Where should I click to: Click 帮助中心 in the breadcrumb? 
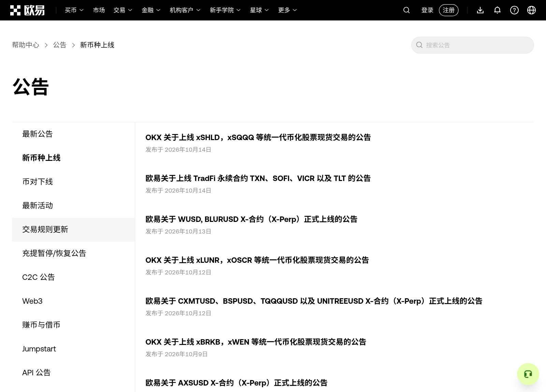click(x=26, y=45)
